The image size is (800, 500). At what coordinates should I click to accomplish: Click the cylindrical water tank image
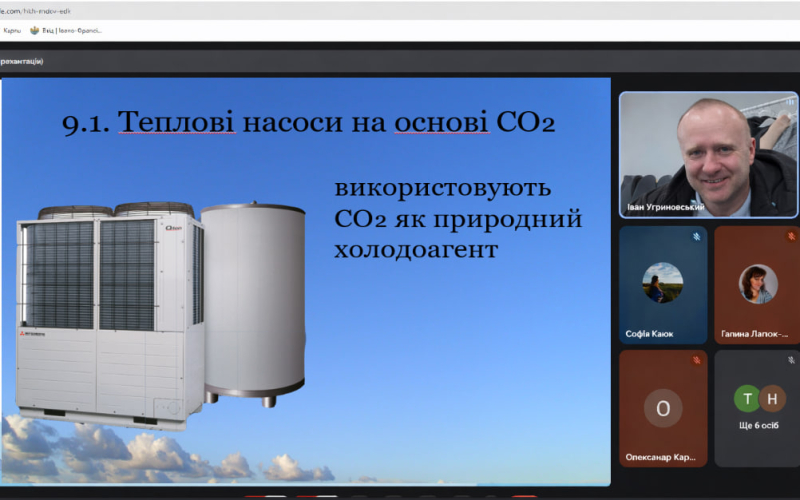point(254,300)
